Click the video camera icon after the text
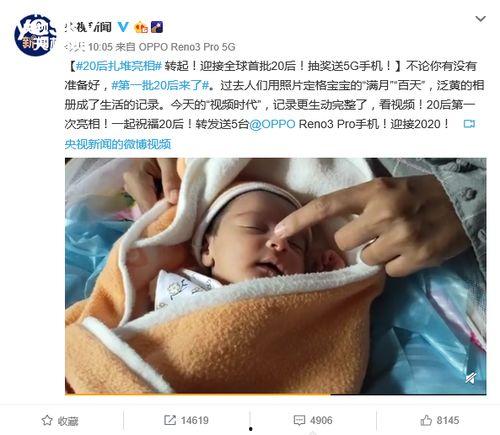The image size is (500, 435). coord(469,124)
